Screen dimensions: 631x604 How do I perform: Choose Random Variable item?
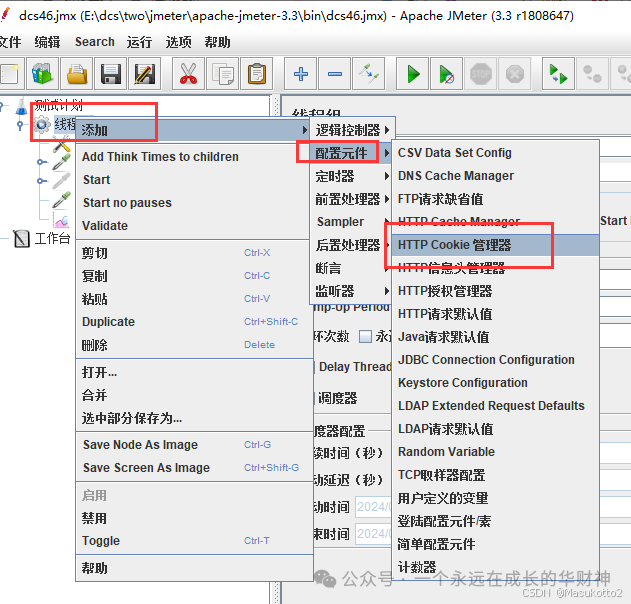pos(495,451)
